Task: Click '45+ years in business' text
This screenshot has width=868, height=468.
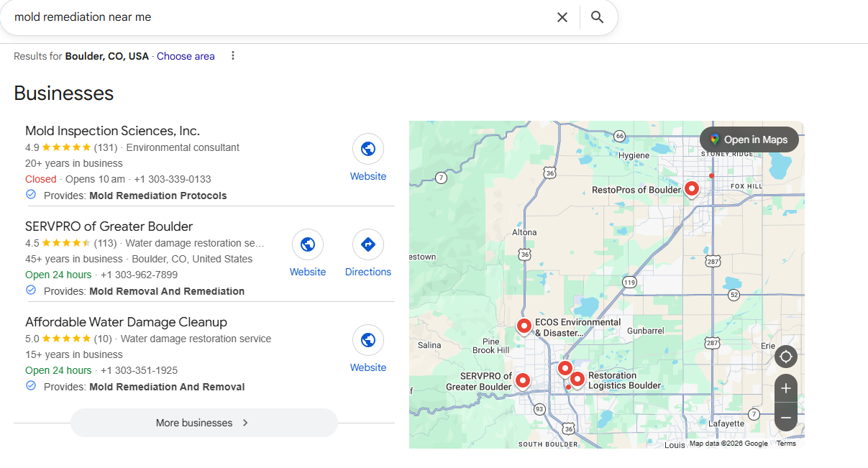Action: pos(74,259)
